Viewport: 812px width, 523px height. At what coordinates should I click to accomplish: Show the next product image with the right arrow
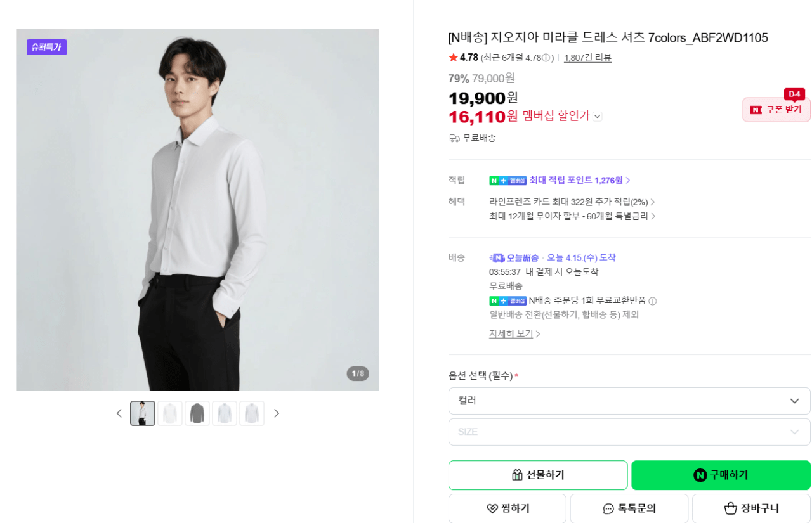point(277,413)
